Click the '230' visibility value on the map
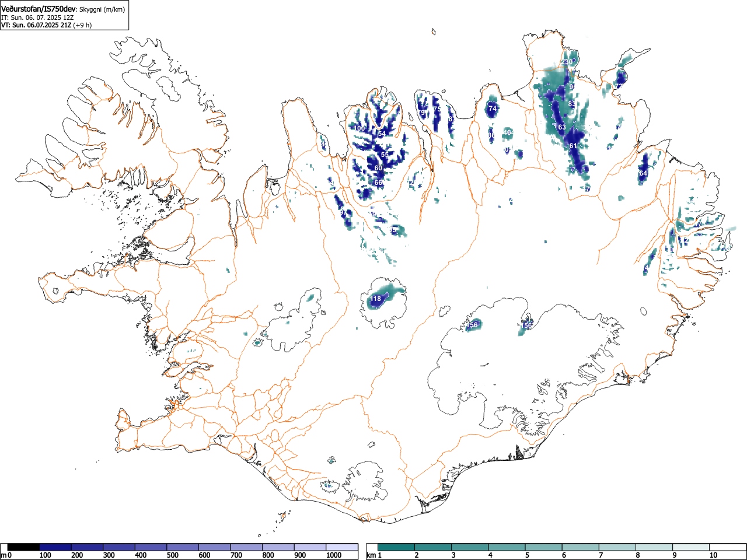 567,62
